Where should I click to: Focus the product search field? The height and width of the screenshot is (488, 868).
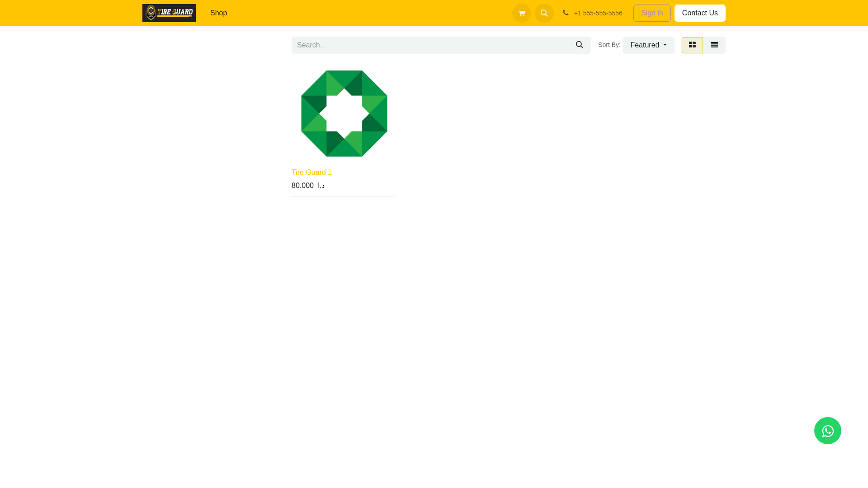click(430, 45)
